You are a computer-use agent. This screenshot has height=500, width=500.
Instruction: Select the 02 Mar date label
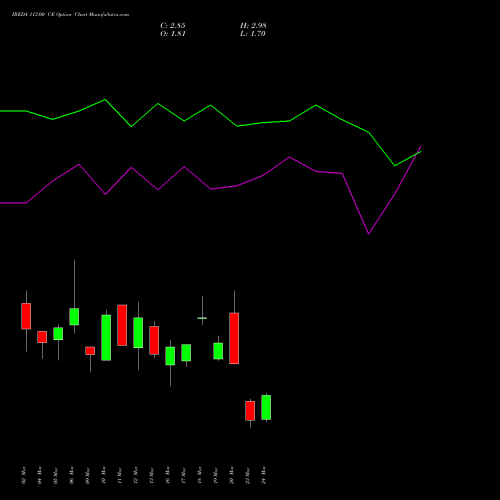24,475
